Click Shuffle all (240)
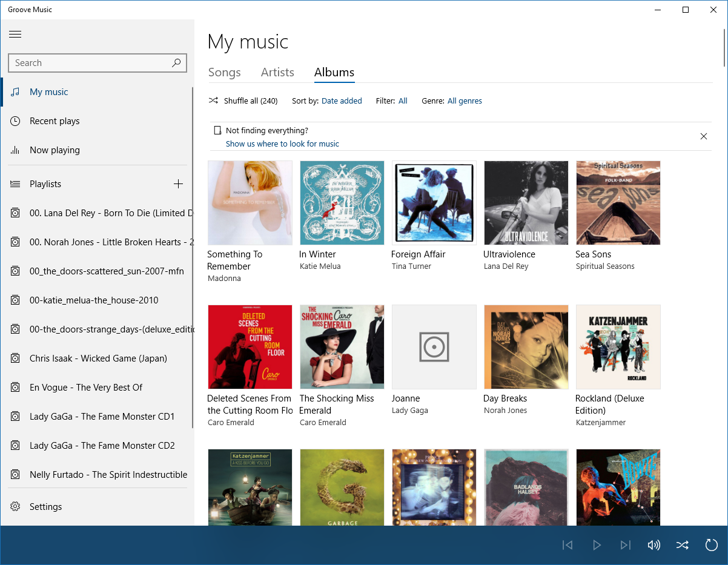This screenshot has height=565, width=728. pyautogui.click(x=243, y=101)
